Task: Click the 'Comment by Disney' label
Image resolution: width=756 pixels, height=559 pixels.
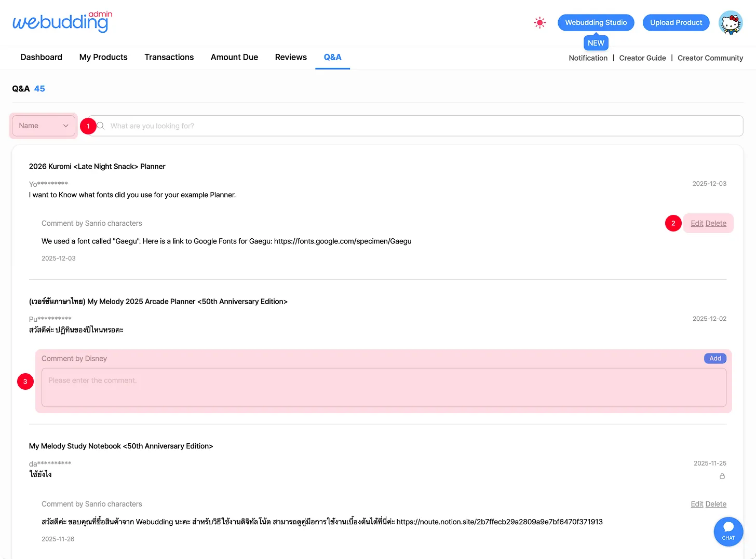Action: (74, 359)
